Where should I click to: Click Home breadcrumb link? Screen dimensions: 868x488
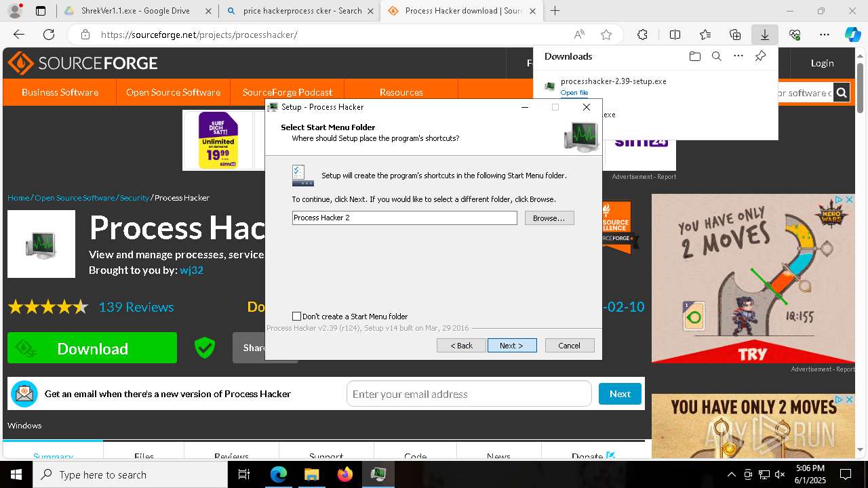tap(18, 198)
